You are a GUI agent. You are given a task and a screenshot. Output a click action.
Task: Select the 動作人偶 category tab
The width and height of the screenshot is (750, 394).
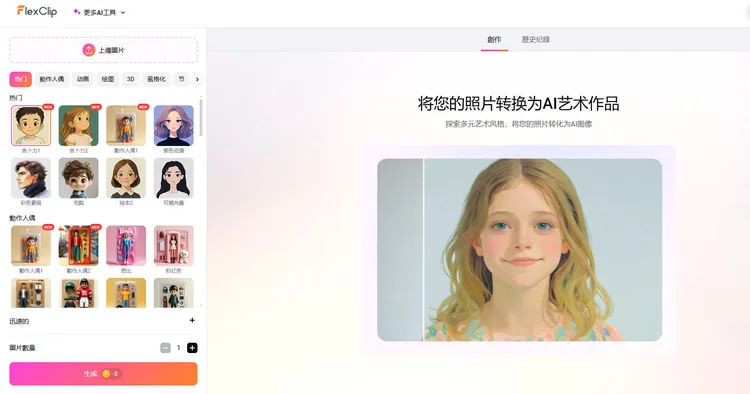(52, 79)
